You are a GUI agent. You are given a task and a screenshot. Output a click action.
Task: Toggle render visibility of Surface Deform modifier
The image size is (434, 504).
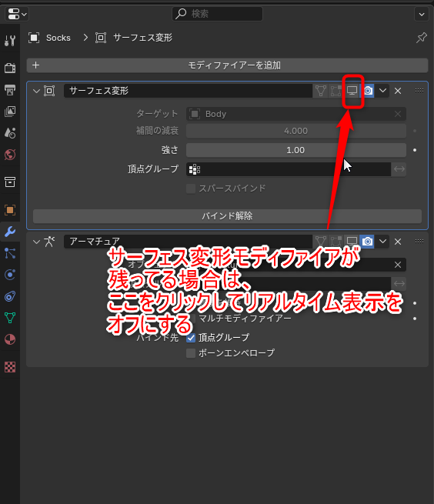click(368, 91)
